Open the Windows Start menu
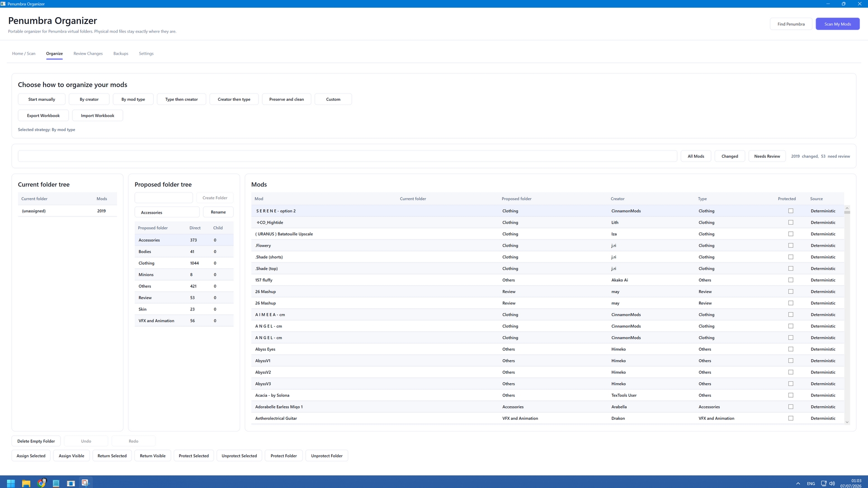The height and width of the screenshot is (488, 868). [x=11, y=483]
